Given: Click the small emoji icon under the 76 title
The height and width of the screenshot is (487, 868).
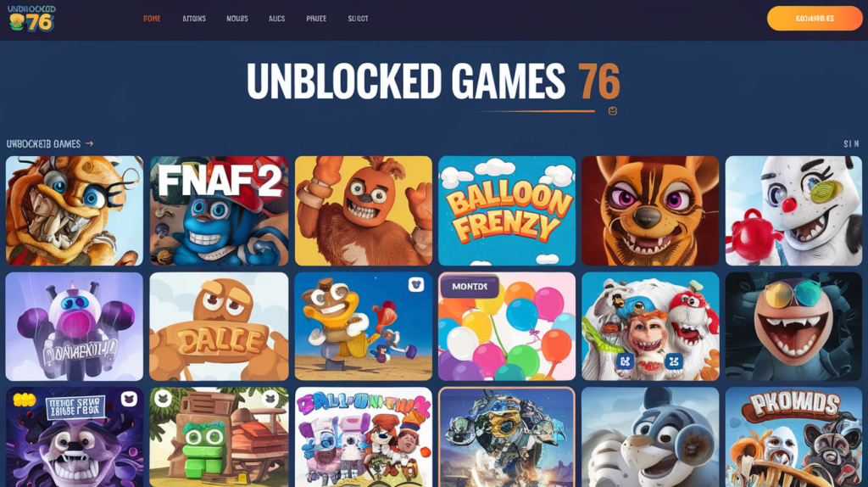Looking at the screenshot, I should (x=612, y=111).
